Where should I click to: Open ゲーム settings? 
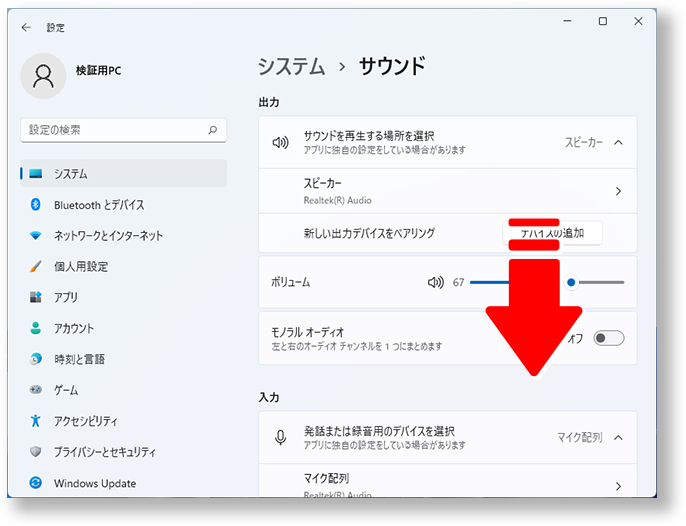click(124, 389)
